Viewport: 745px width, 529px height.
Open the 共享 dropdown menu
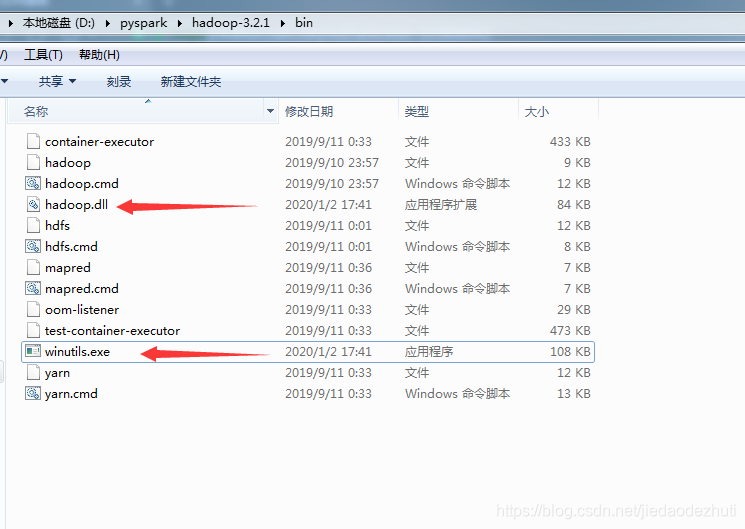pos(57,81)
